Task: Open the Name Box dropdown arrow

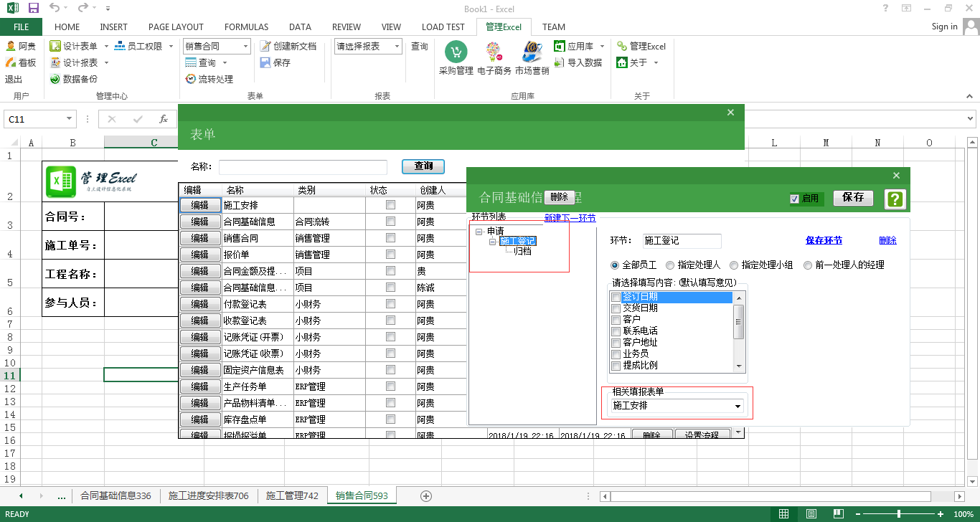Action: [x=69, y=119]
